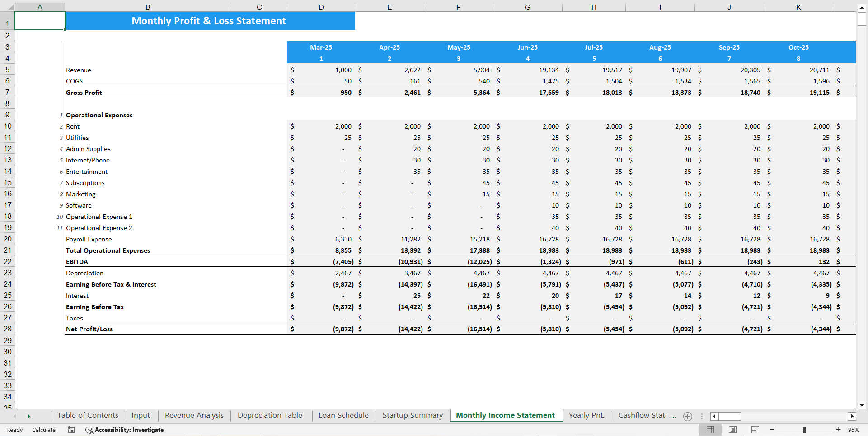This screenshot has width=868, height=436.
Task: Zoom out using the minus button
Action: (x=771, y=430)
